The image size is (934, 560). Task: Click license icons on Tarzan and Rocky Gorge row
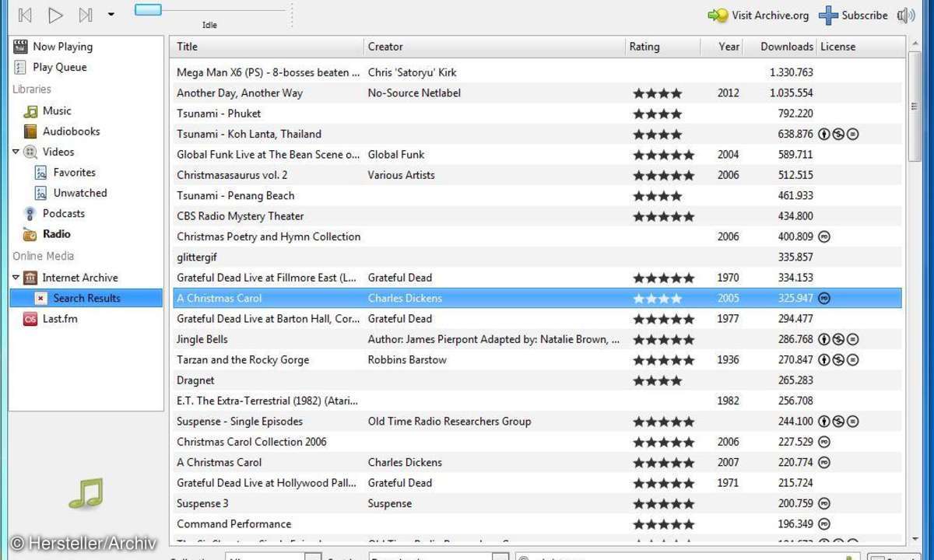[x=839, y=359]
